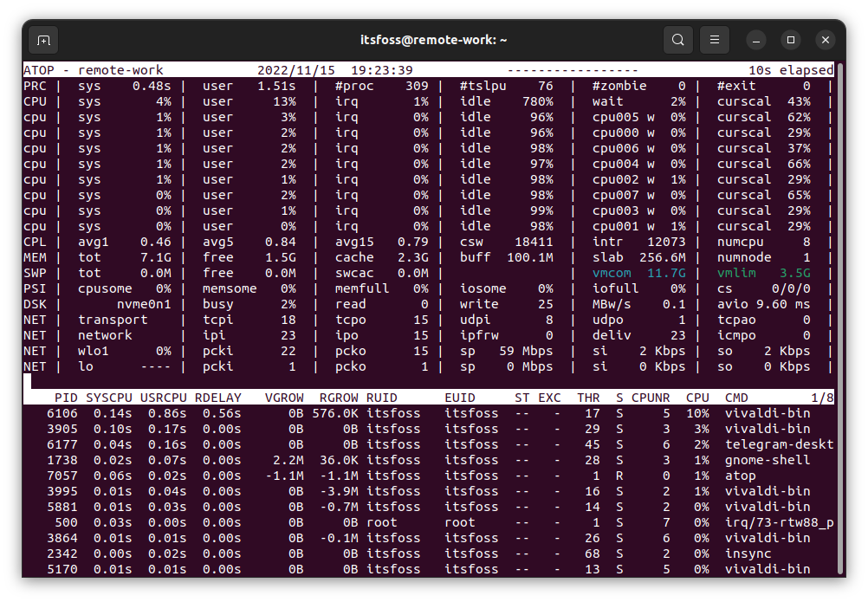Click the search icon in the header bar

677,40
